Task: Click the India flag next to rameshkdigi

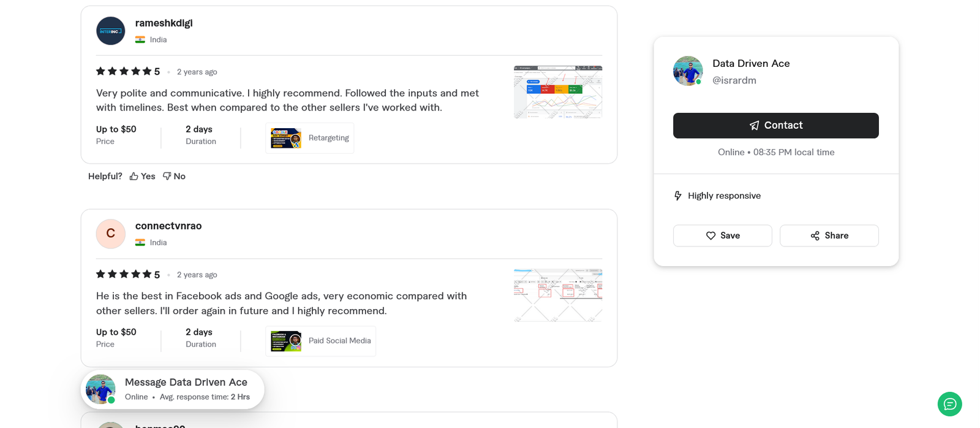Action: (x=141, y=39)
